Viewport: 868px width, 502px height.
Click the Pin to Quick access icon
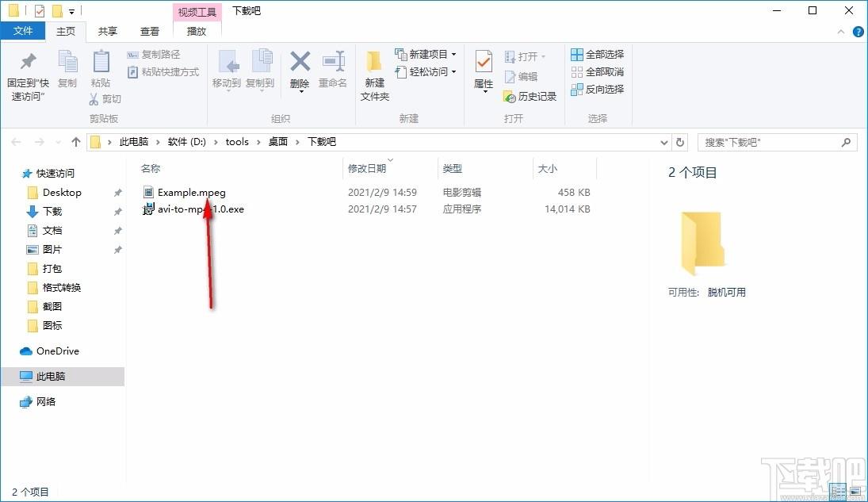click(28, 62)
